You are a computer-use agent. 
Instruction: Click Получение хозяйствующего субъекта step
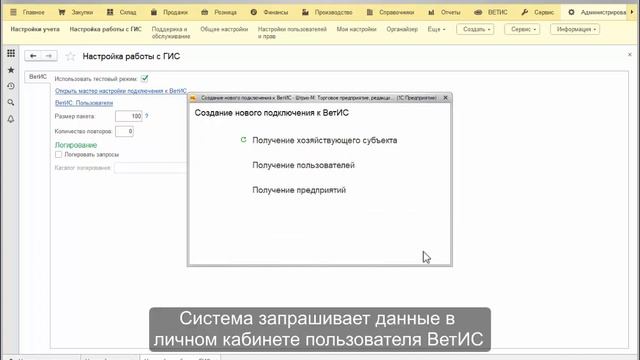pos(324,140)
